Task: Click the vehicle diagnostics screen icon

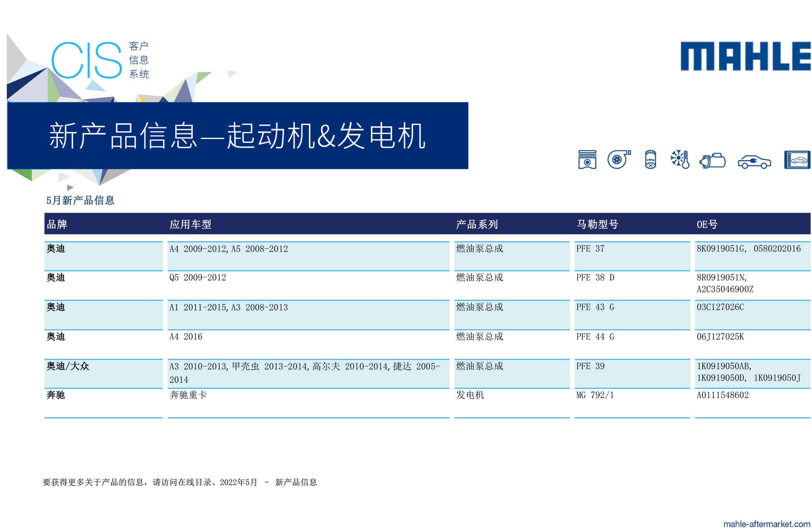Action: tap(797, 160)
